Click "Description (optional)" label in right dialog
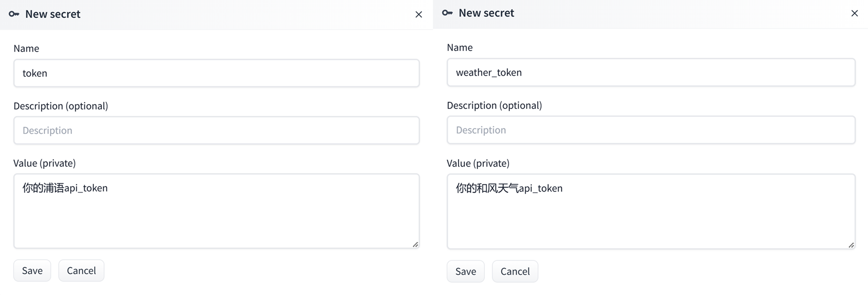This screenshot has width=868, height=295. tap(494, 105)
